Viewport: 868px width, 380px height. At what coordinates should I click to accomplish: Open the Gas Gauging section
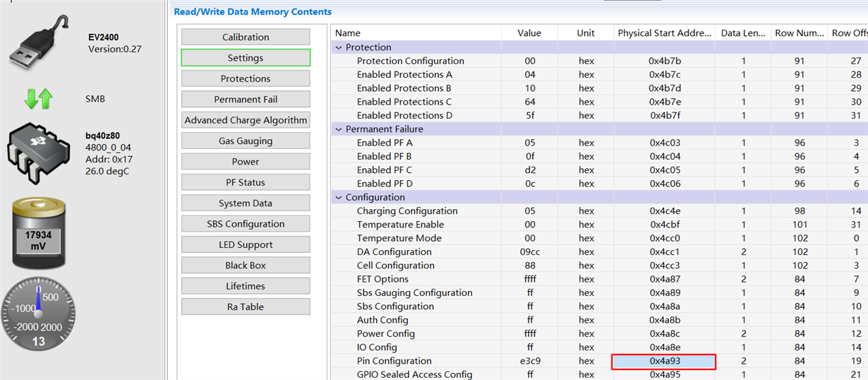pos(246,141)
